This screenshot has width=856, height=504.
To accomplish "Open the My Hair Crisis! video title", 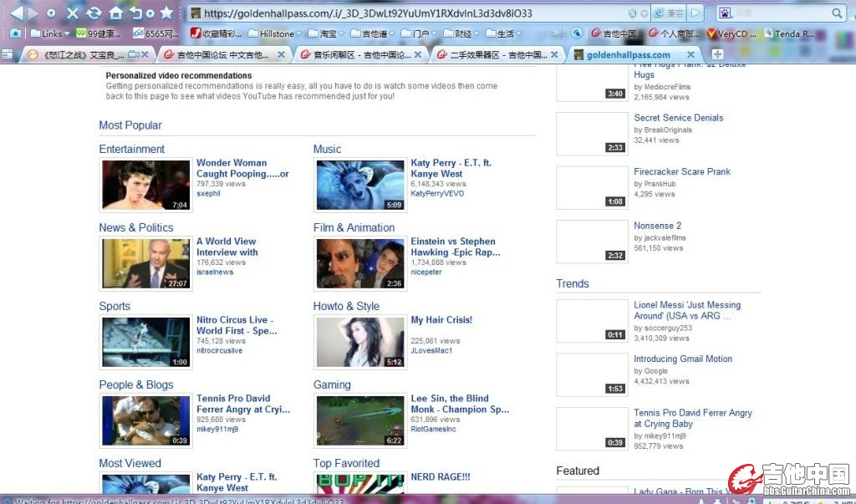I will (x=441, y=320).
